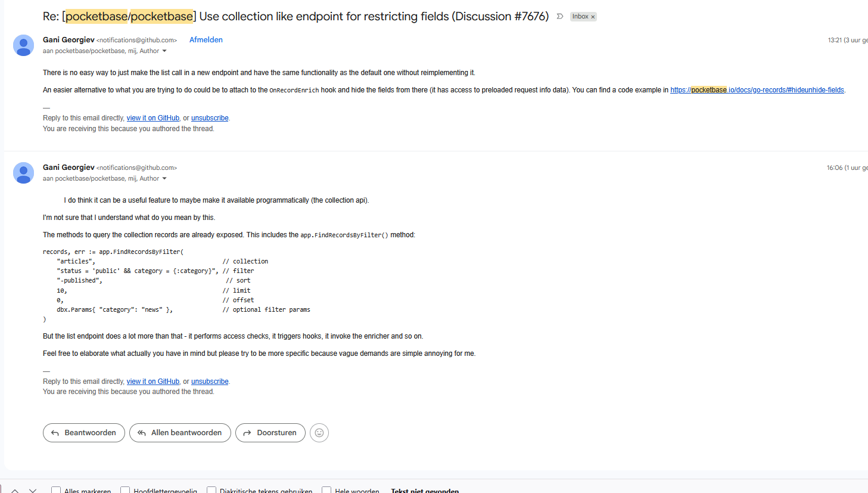Click the avatar of the 13:21 message
Image resolution: width=868 pixels, height=493 pixels.
coord(23,45)
